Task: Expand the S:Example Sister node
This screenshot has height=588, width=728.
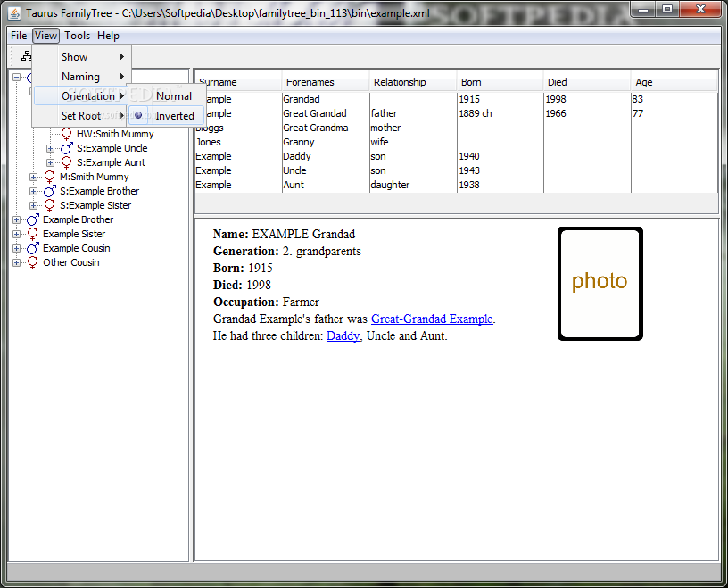Action: pyautogui.click(x=33, y=206)
